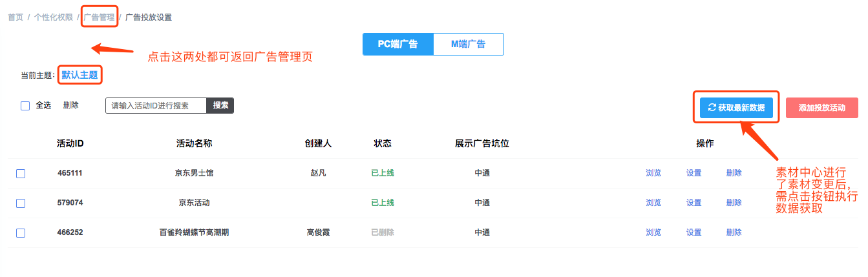Check the box for activity 465111
This screenshot has width=868, height=277.
(x=21, y=174)
